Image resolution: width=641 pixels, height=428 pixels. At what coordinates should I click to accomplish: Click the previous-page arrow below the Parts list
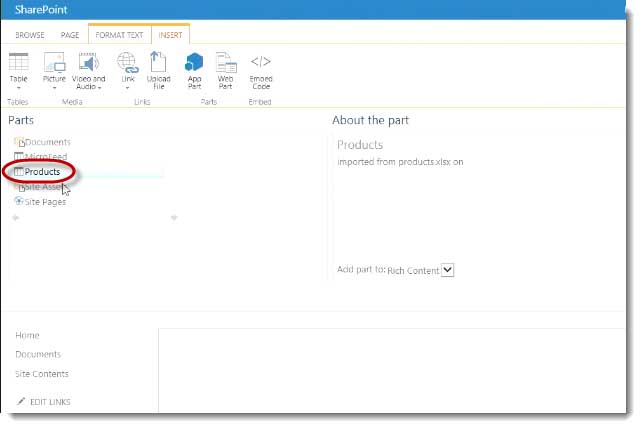16,217
